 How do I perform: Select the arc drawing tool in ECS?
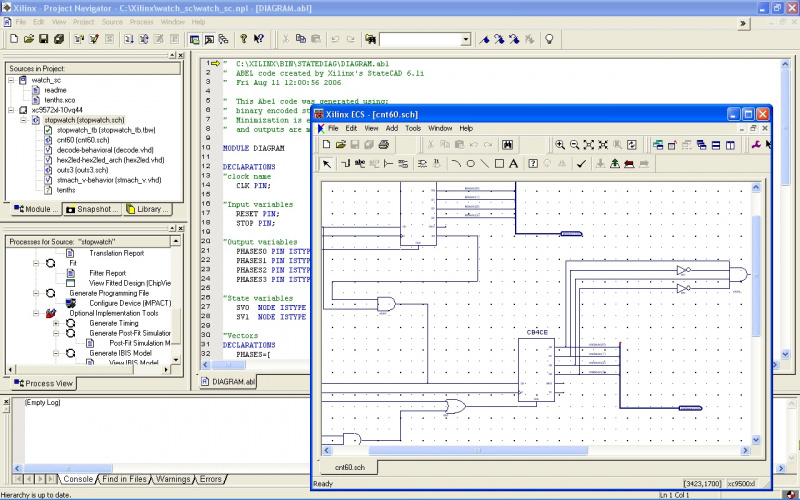[x=456, y=164]
